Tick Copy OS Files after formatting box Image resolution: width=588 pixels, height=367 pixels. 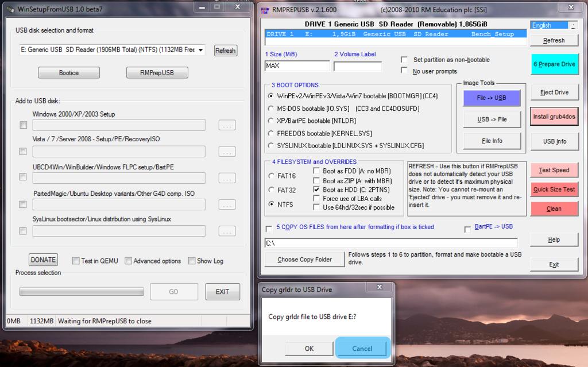pos(269,229)
